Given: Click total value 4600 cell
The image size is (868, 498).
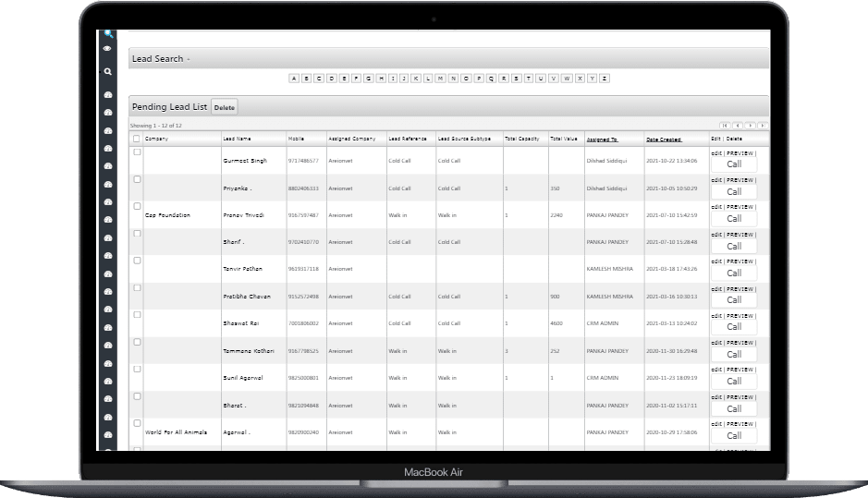Looking at the screenshot, I should point(556,323).
